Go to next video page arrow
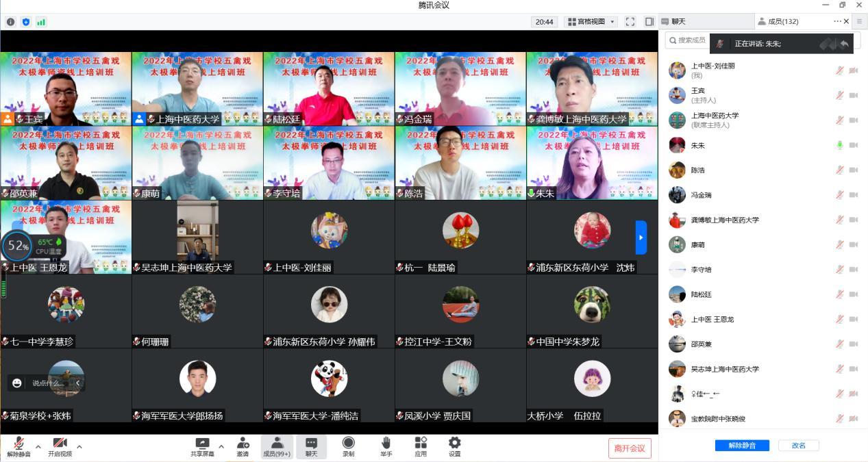868x462 pixels. pos(641,238)
